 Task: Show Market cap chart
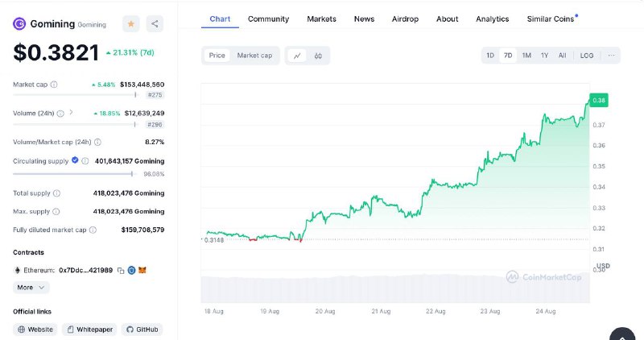[x=254, y=56]
